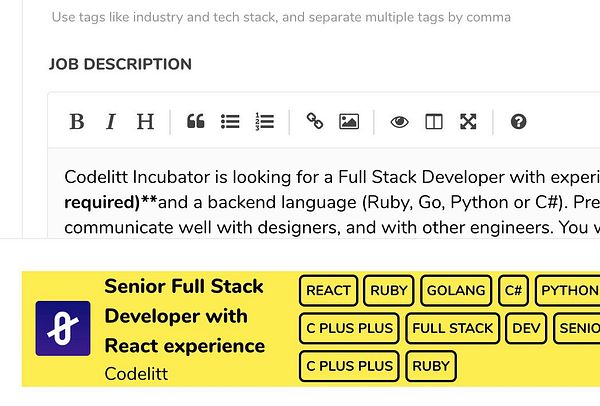
Task: Toggle preview with eye icon
Action: click(x=400, y=122)
